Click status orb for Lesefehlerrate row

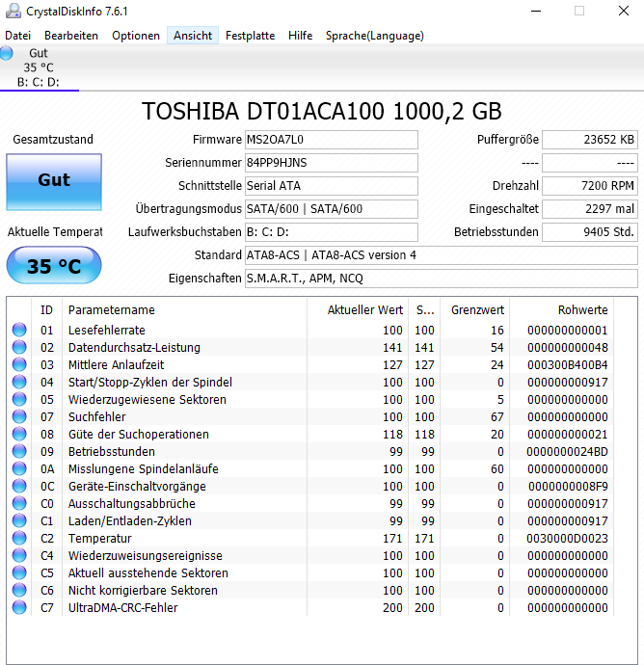coord(19,330)
